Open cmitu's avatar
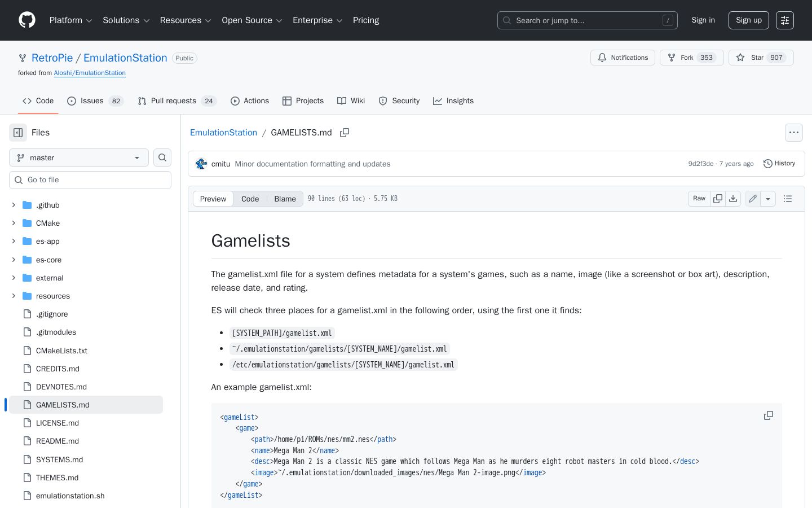The width and height of the screenshot is (812, 508). [x=201, y=164]
